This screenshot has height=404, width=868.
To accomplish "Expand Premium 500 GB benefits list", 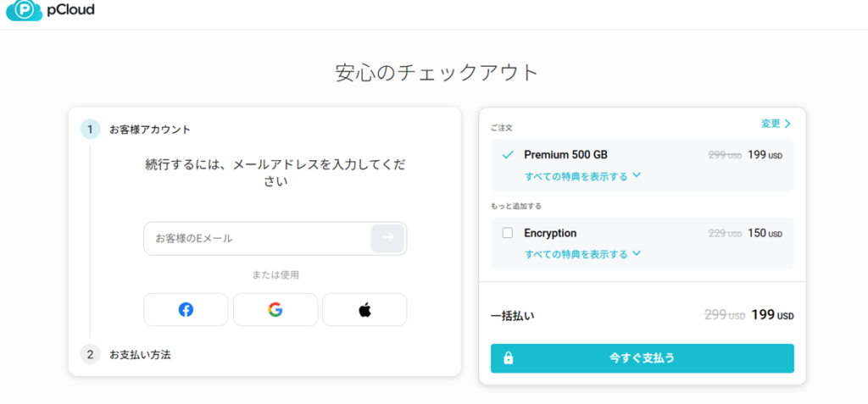I will pos(582,176).
